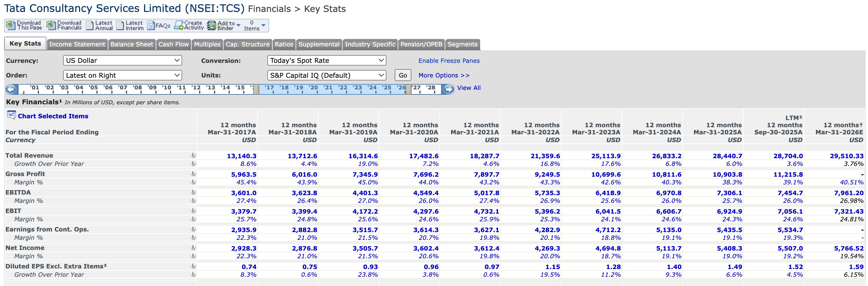Click the arrow icon on EBITDA row
The height and width of the screenshot is (286, 868).
point(193,192)
